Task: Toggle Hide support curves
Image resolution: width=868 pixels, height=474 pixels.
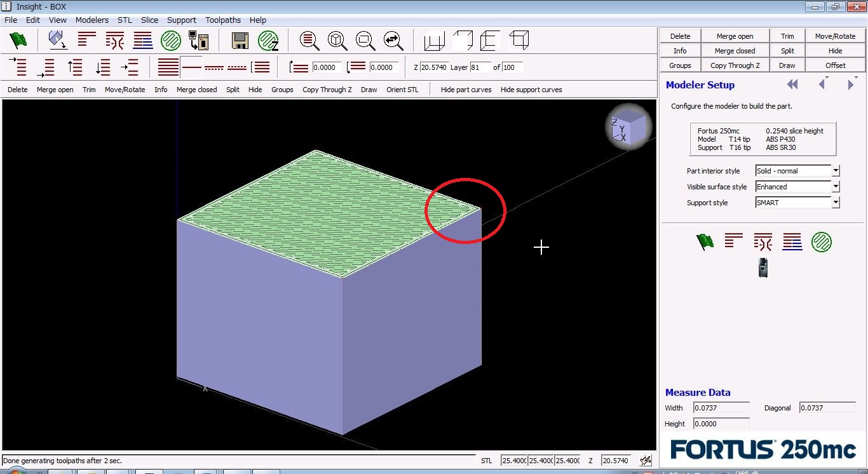Action: [x=531, y=90]
